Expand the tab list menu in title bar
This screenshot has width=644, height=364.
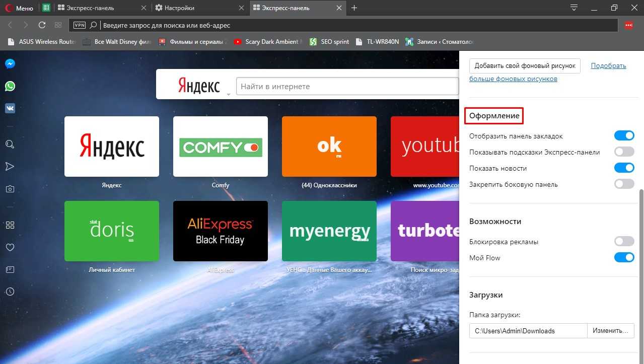[574, 8]
